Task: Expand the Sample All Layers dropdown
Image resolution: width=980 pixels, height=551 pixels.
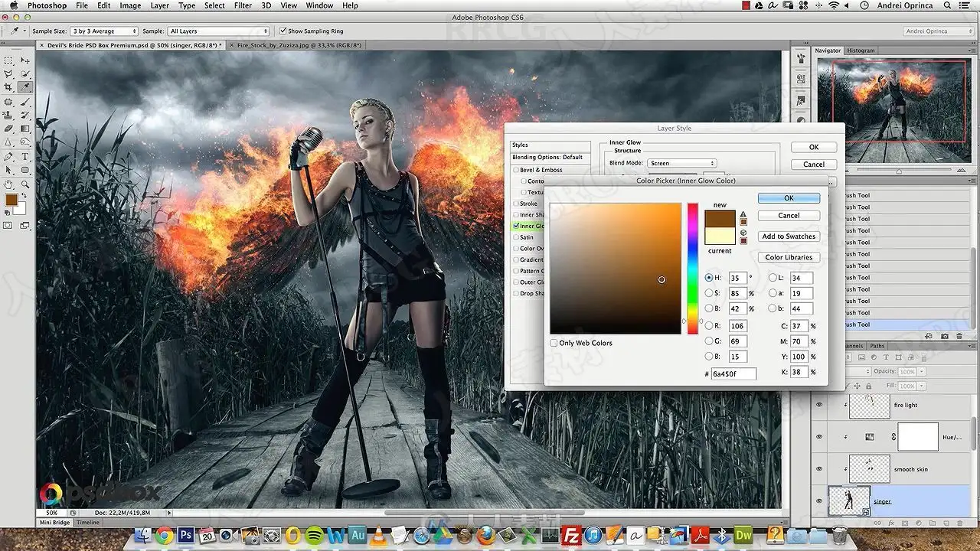Action: pyautogui.click(x=219, y=31)
